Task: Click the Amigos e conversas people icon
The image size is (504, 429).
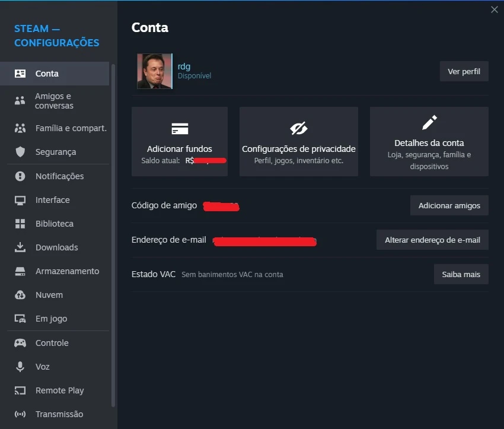Action: [x=20, y=101]
